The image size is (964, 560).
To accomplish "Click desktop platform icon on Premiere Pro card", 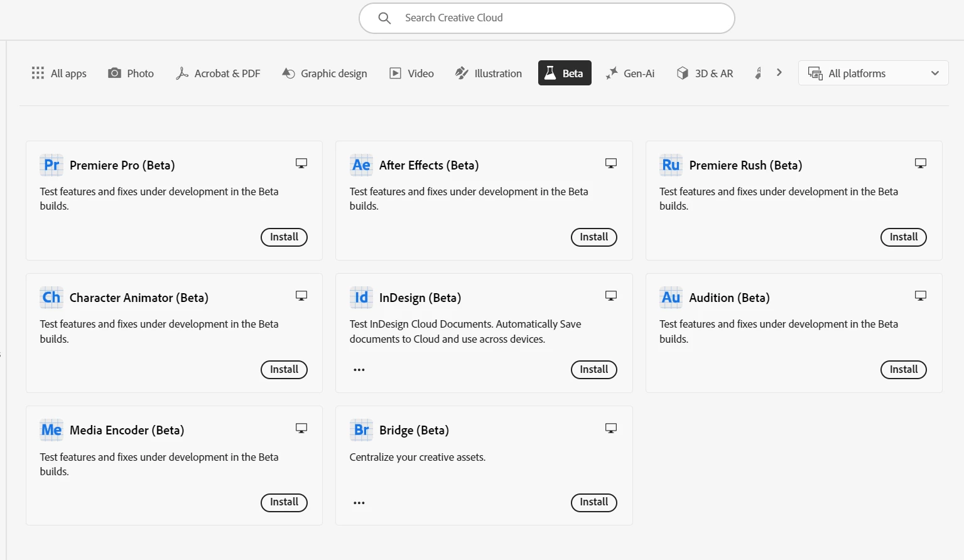I will click(301, 163).
